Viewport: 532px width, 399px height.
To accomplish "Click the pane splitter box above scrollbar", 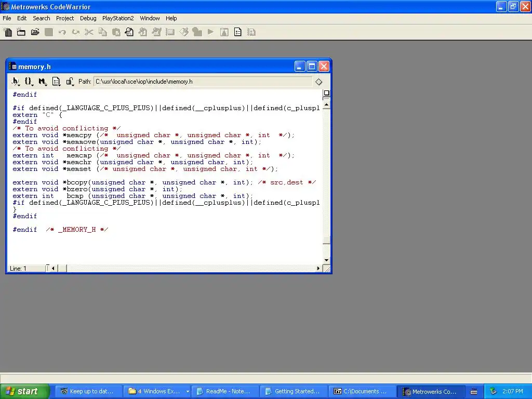I will pos(326,93).
